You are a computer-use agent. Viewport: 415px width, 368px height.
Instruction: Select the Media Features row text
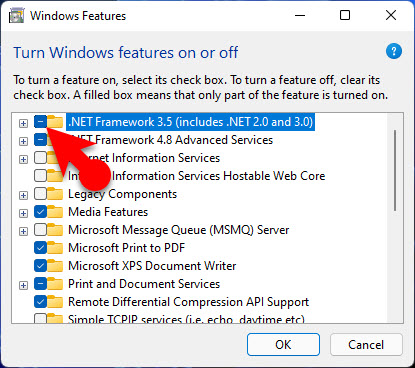click(108, 212)
